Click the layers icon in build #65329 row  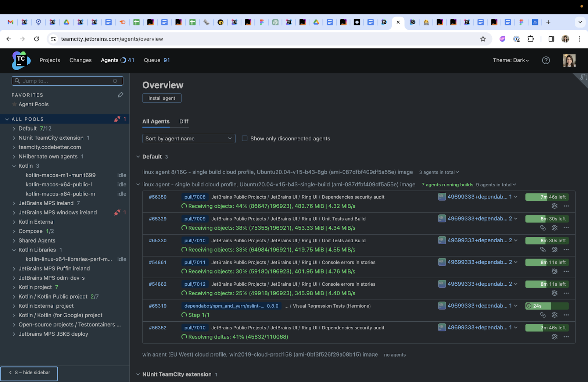[x=555, y=228]
